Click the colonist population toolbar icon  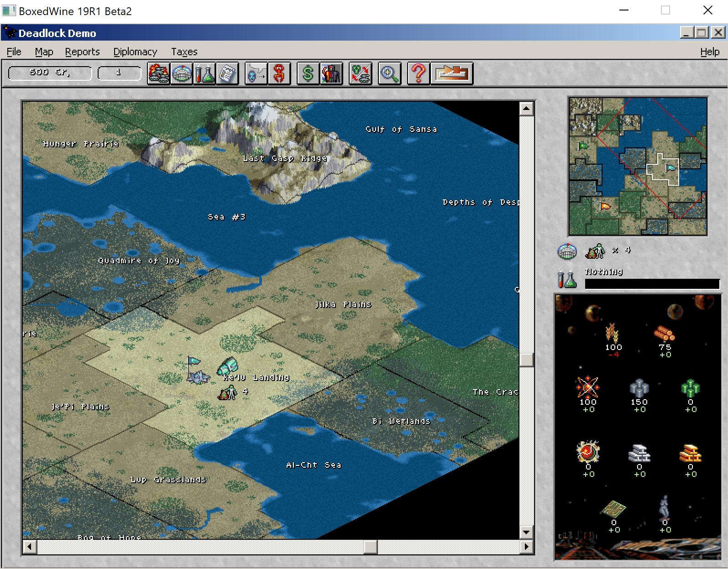pos(331,73)
